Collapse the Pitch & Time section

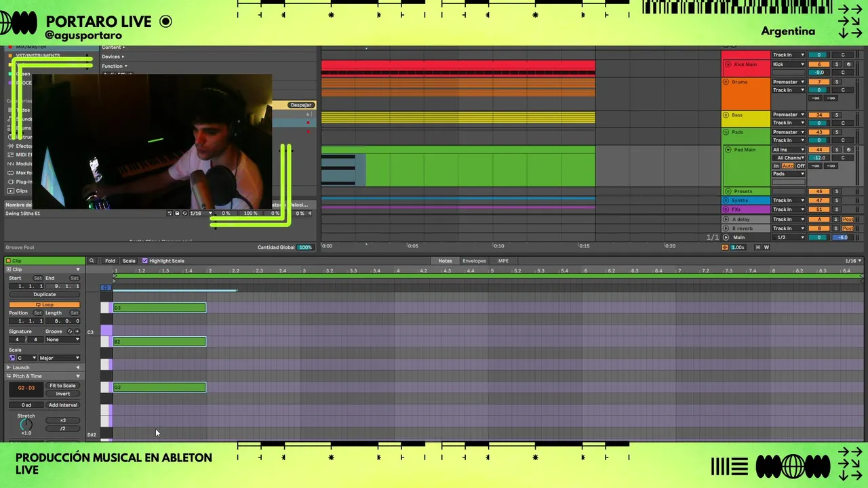tap(77, 376)
